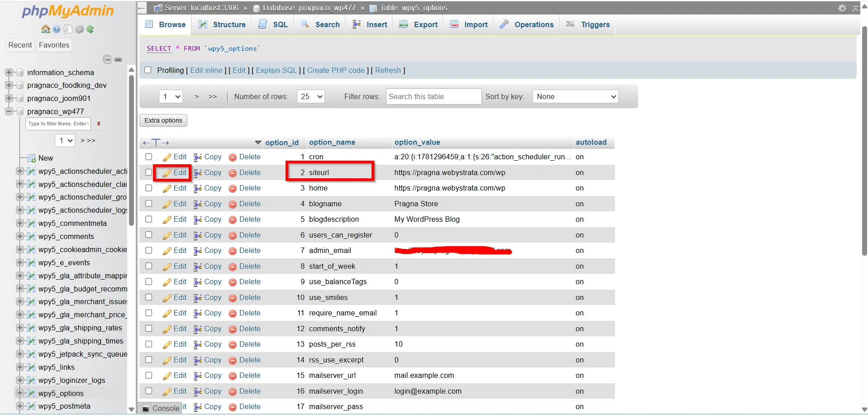The width and height of the screenshot is (868, 415).
Task: Open the Recent tables button
Action: pos(20,45)
